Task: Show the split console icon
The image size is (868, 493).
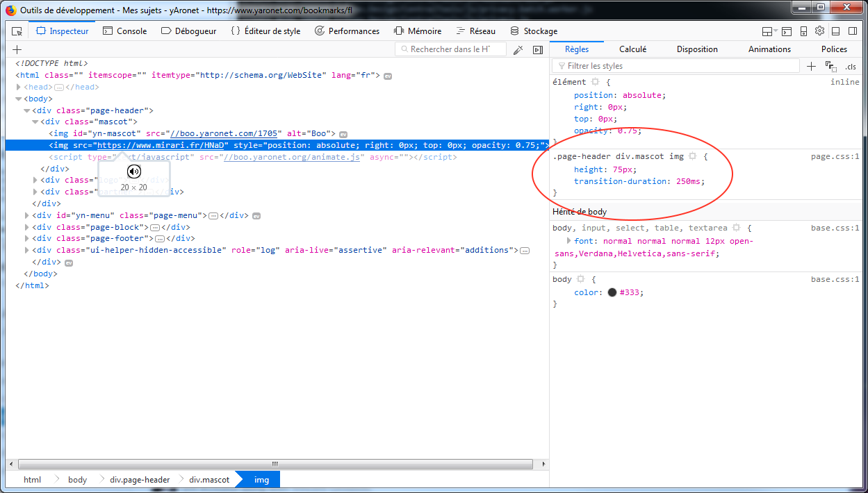Action: [x=787, y=31]
